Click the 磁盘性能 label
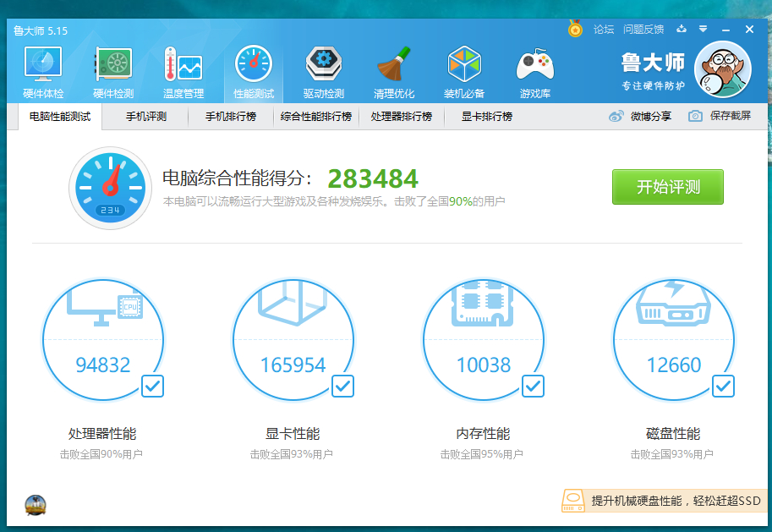The height and width of the screenshot is (532, 772). pyautogui.click(x=673, y=434)
